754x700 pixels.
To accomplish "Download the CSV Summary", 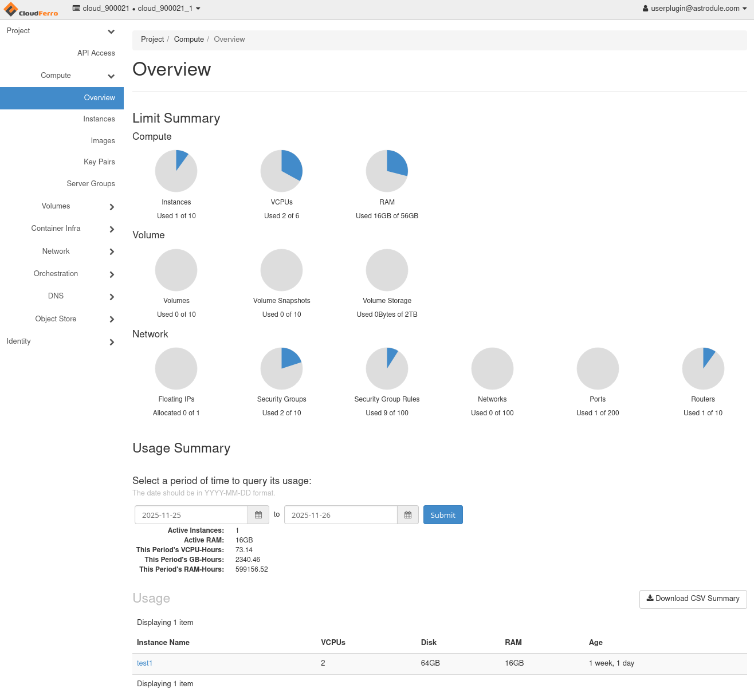I will point(693,599).
